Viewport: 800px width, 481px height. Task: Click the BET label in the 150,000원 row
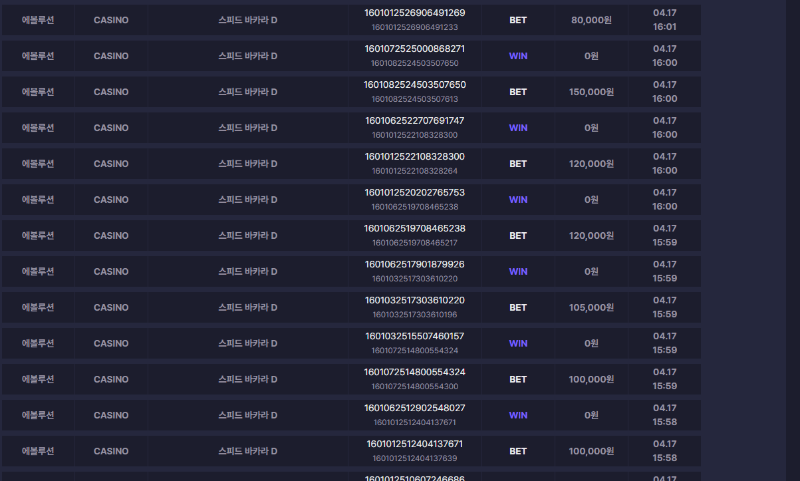click(518, 92)
